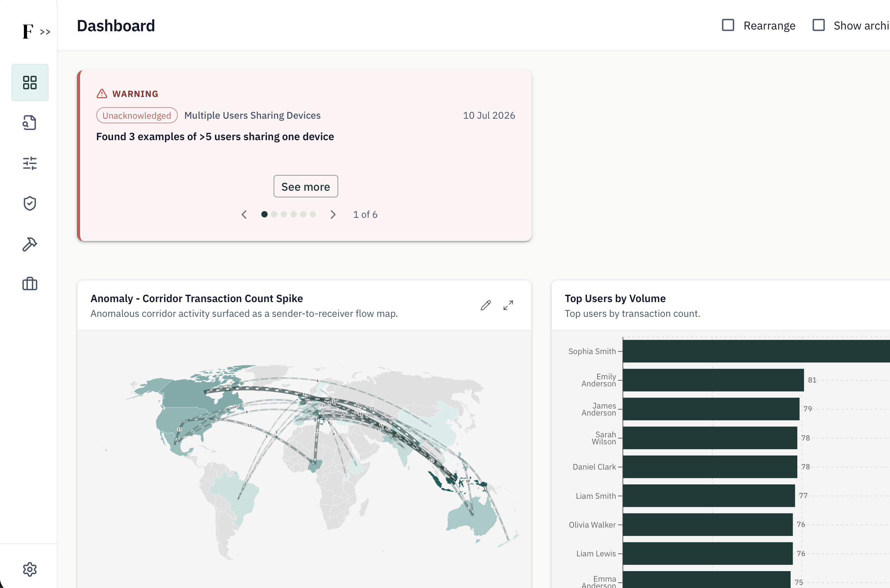Click value label 79 next to James Anderson

click(x=807, y=409)
